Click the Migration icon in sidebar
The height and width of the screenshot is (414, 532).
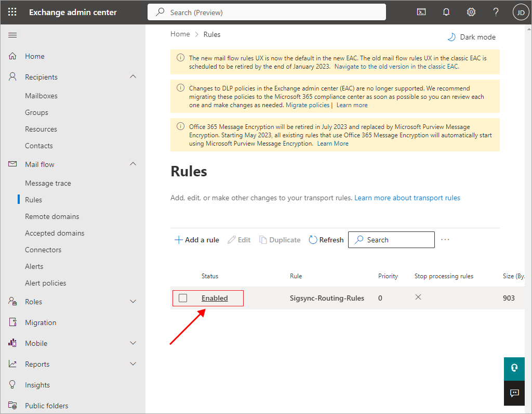[12, 322]
